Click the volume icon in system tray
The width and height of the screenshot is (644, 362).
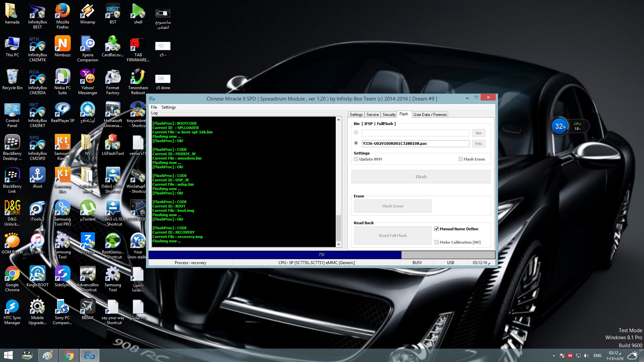pyautogui.click(x=586, y=356)
